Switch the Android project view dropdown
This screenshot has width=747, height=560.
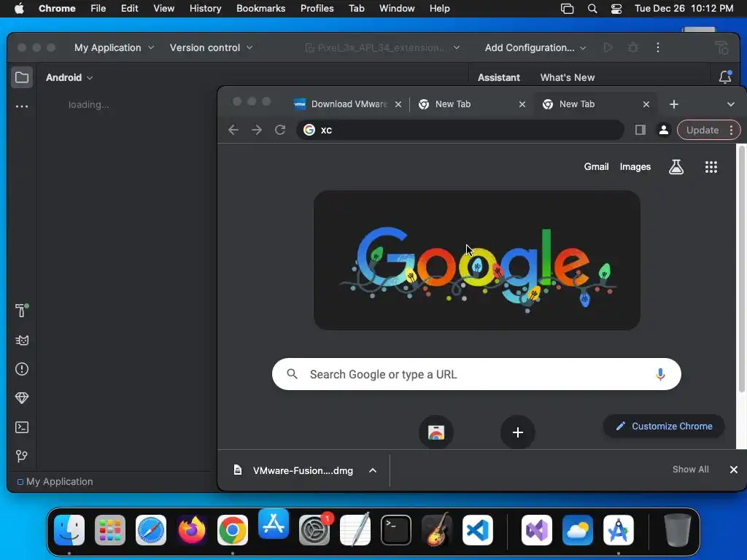pyautogui.click(x=69, y=77)
